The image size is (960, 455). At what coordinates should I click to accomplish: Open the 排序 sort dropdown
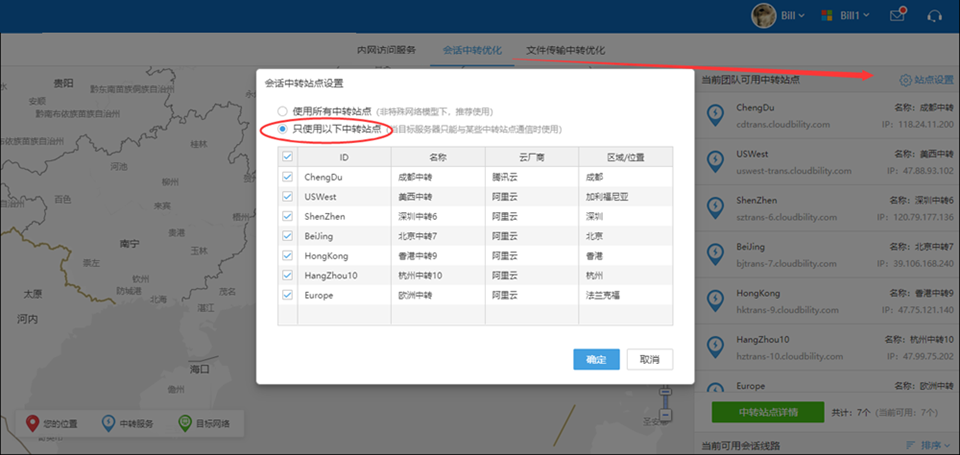click(x=927, y=444)
